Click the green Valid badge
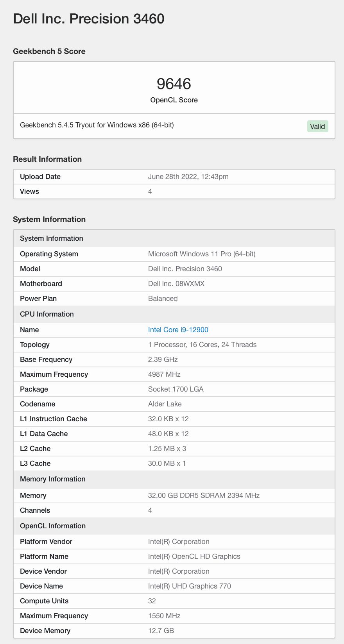The width and height of the screenshot is (344, 644). (x=317, y=126)
